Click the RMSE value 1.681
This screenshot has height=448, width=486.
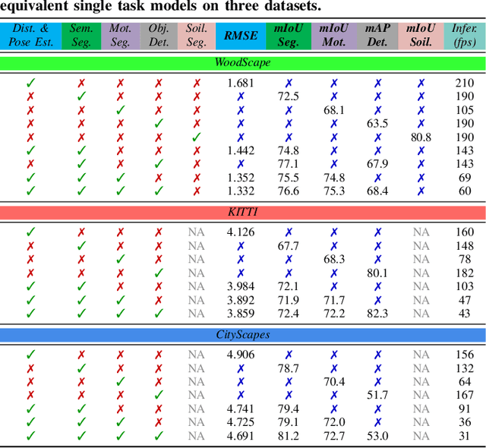click(241, 83)
